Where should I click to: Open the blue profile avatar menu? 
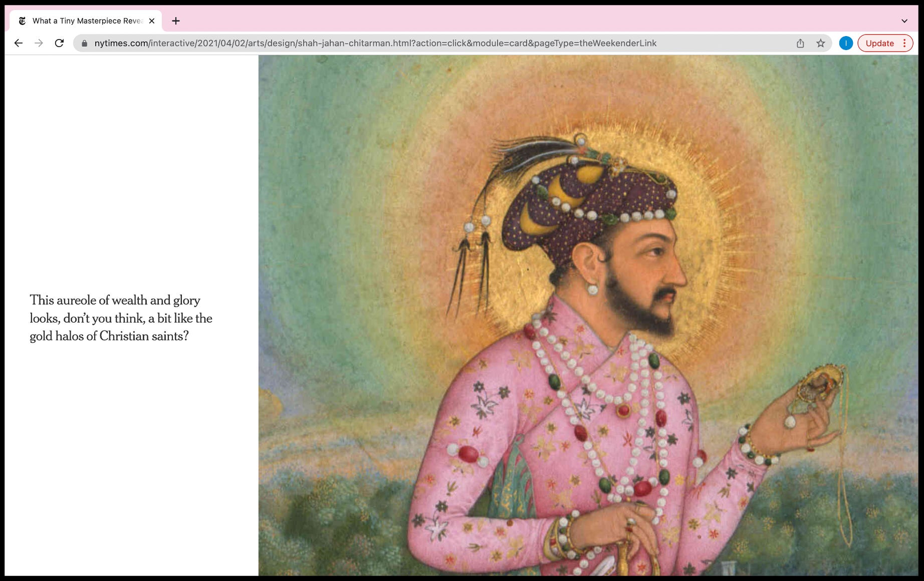coord(846,43)
